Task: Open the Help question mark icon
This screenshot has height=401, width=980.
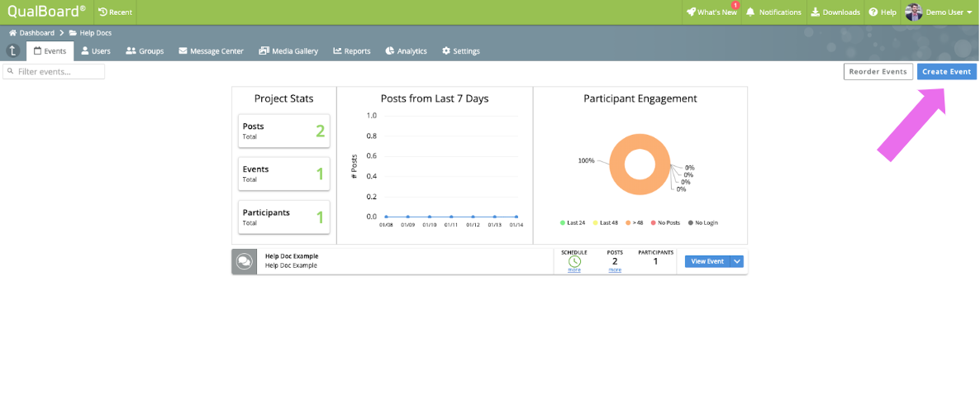Action: tap(873, 12)
